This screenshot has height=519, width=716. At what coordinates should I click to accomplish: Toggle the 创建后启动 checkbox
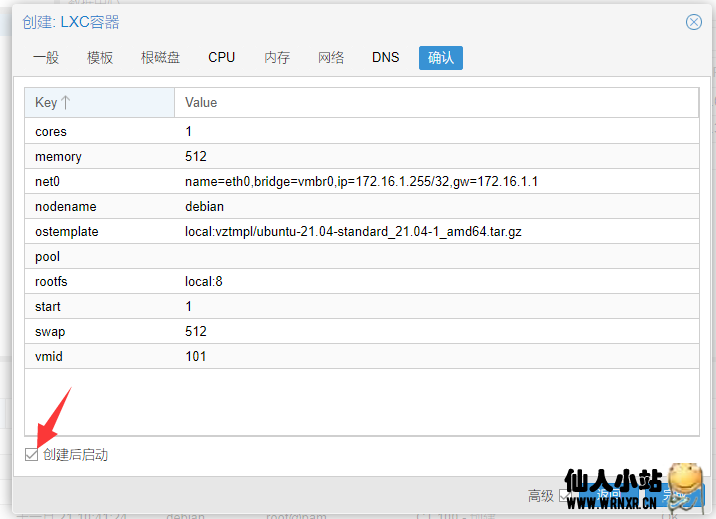pyautogui.click(x=33, y=455)
